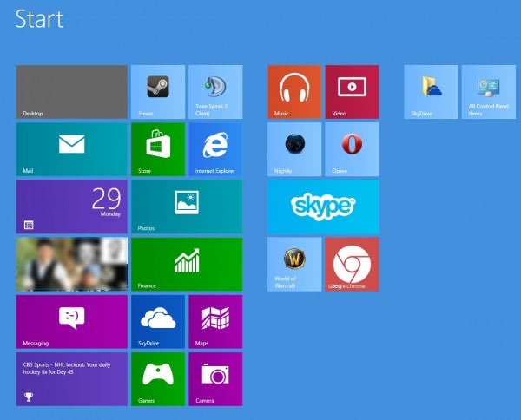Open the dark blue SkyDrive app tile
521x420 pixels.
coord(158,322)
